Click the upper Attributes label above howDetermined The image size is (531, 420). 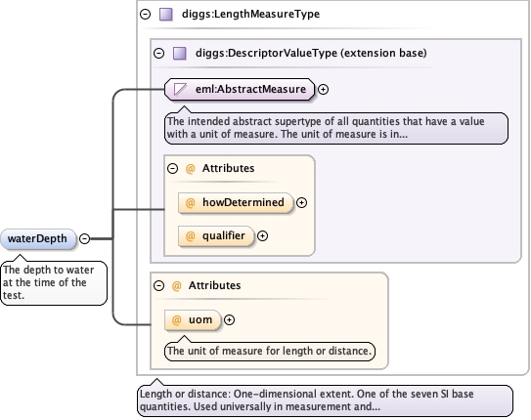tap(228, 168)
